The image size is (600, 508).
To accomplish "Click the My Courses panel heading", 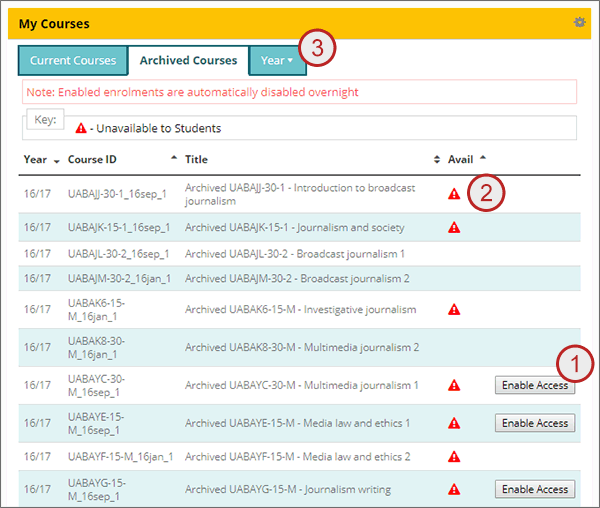I will [x=54, y=24].
